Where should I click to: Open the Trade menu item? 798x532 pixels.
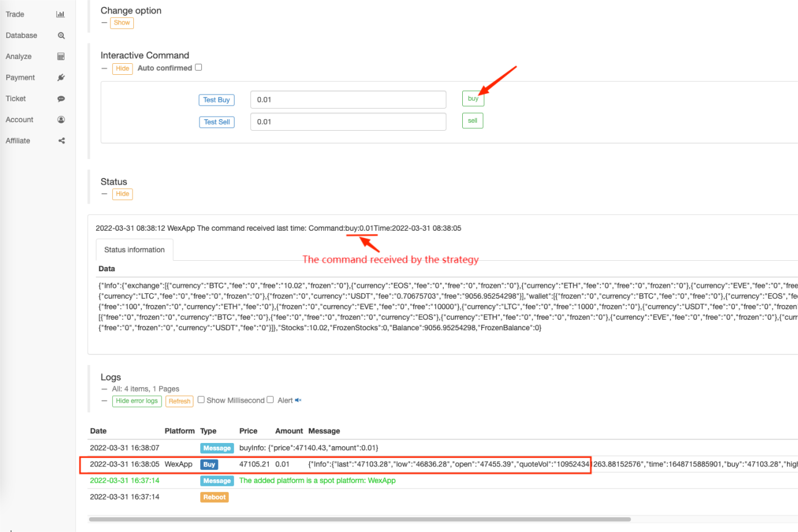click(x=15, y=14)
